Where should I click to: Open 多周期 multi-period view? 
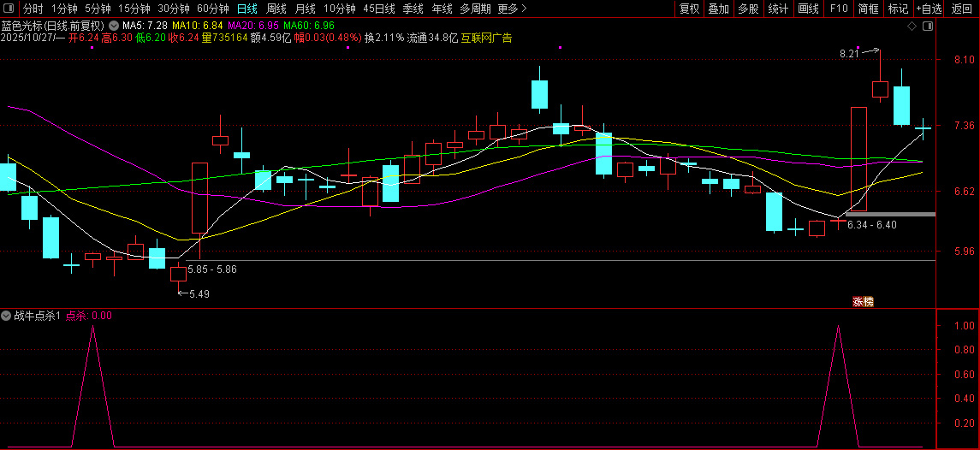(x=475, y=9)
